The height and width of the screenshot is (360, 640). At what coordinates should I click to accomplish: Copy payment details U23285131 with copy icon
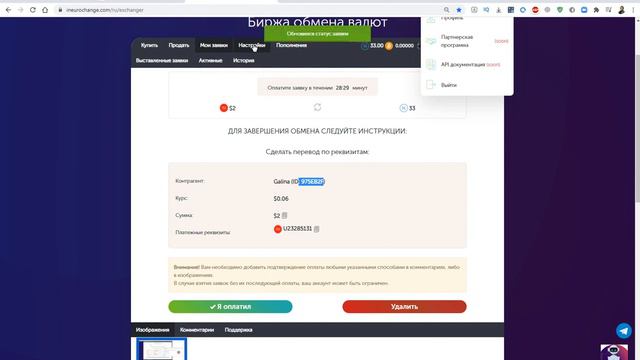[x=316, y=229]
